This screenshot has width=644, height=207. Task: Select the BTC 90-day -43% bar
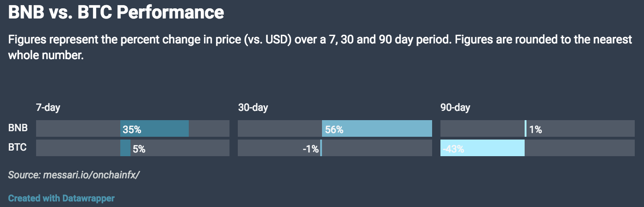coord(483,148)
